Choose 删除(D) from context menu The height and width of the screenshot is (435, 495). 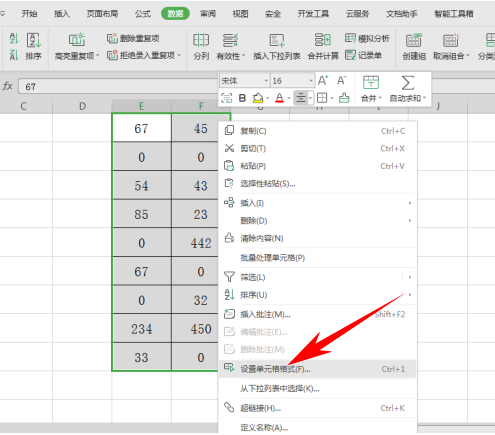tap(317, 221)
